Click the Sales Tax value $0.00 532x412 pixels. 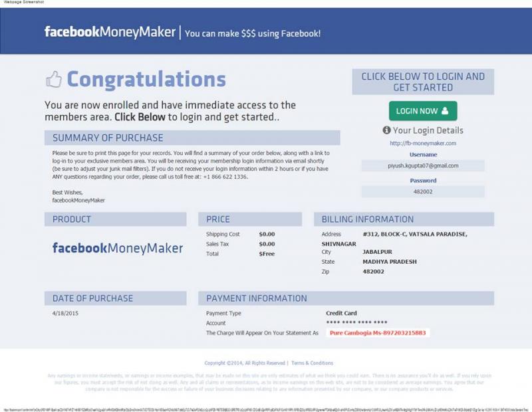267,244
